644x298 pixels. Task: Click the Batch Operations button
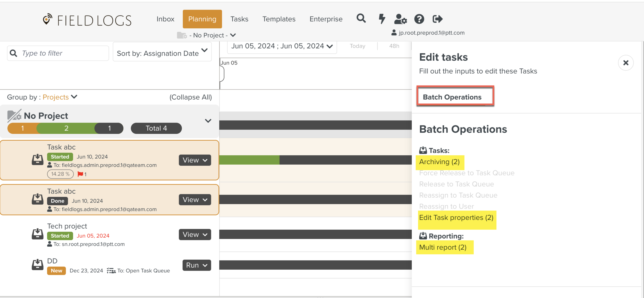tap(455, 97)
